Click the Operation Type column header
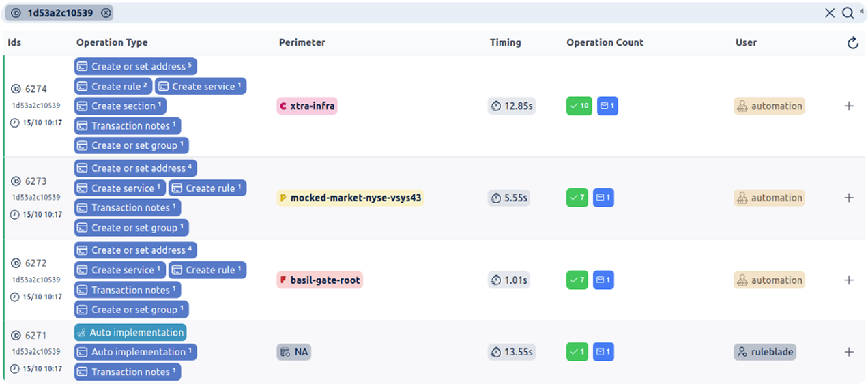 point(112,42)
